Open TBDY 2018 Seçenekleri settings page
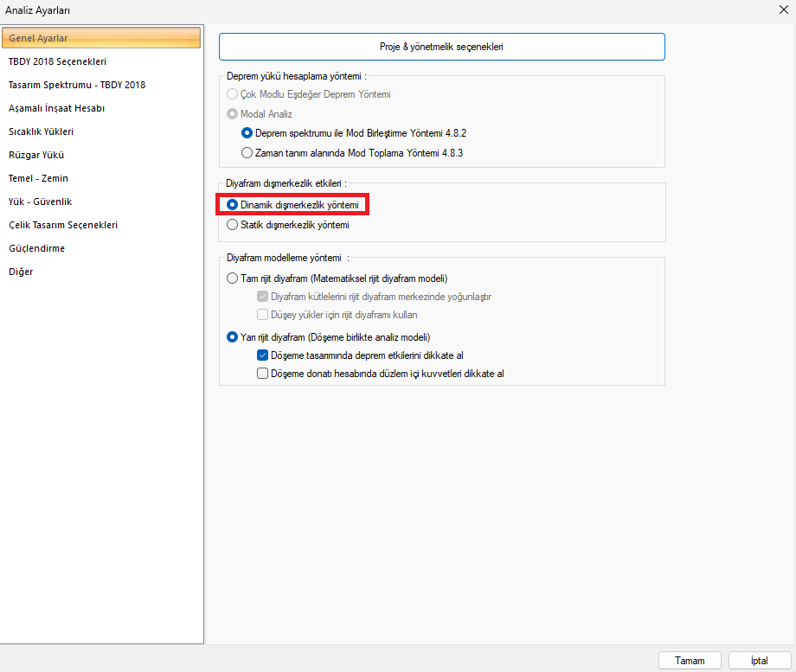Viewport: 796px width, 672px height. click(x=57, y=61)
